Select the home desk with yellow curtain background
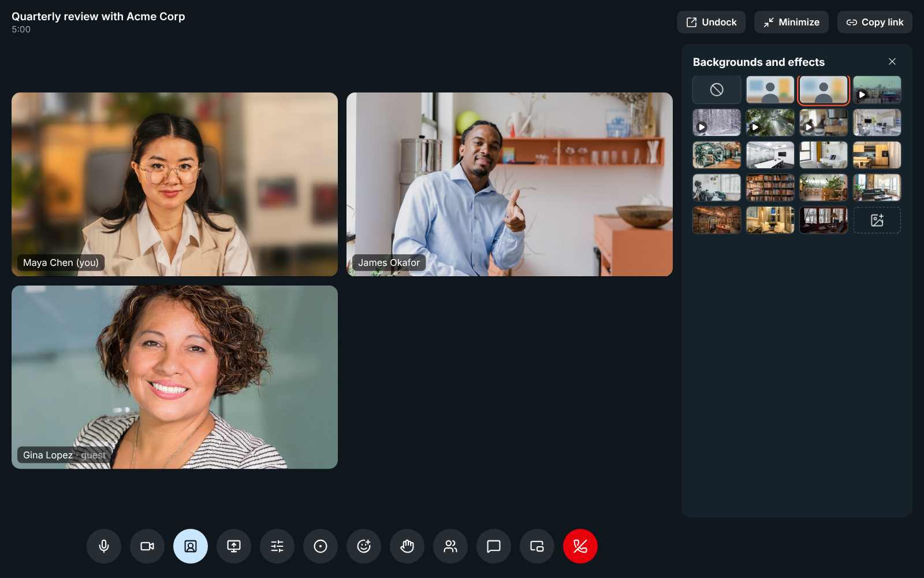924x578 pixels. 824,155
